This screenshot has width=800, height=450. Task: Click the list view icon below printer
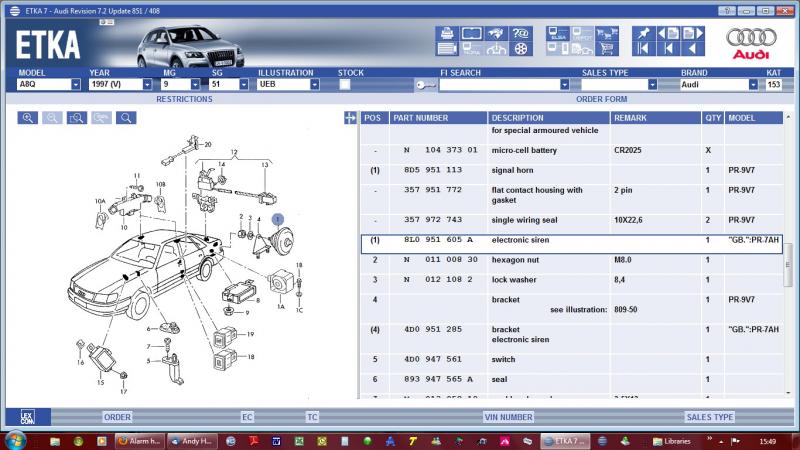(x=447, y=49)
